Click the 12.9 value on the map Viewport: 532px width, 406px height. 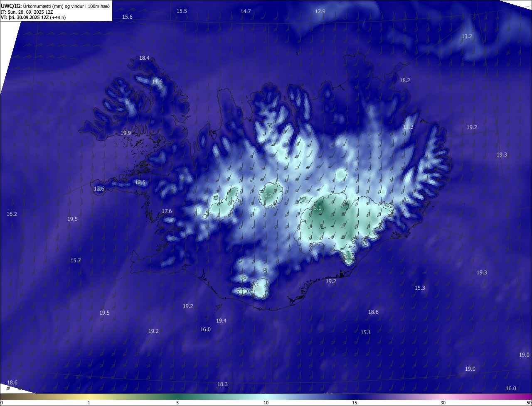[320, 12]
